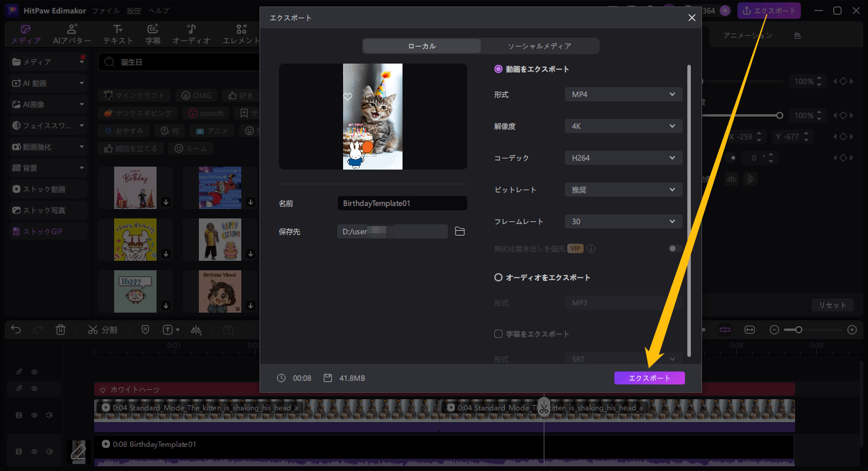Select the 分割 (split) tool
The height and width of the screenshot is (471, 868).
[x=102, y=329]
